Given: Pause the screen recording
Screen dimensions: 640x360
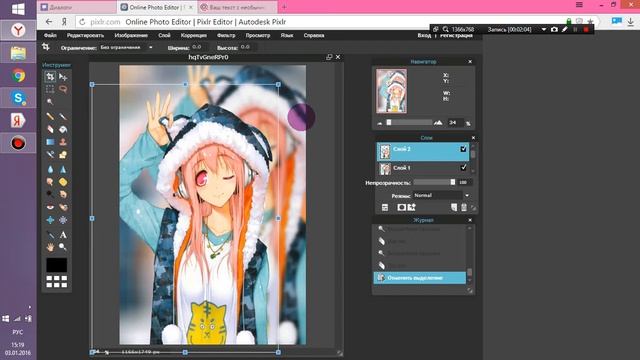Looking at the screenshot, I should tap(576, 29).
